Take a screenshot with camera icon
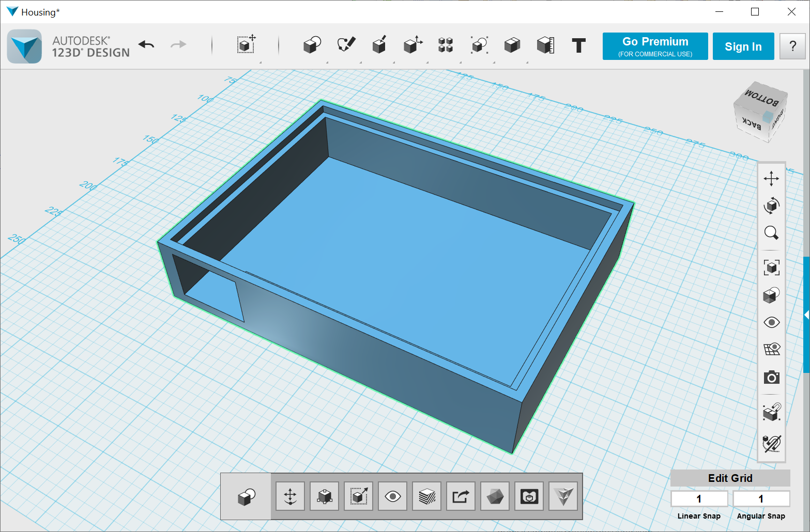This screenshot has height=532, width=810. pyautogui.click(x=771, y=377)
